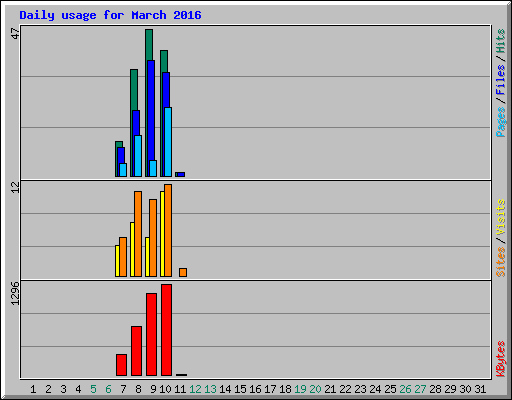This screenshot has width=512, height=400.
Task: Click the "47" y-axis maximum label
Action: (15, 34)
